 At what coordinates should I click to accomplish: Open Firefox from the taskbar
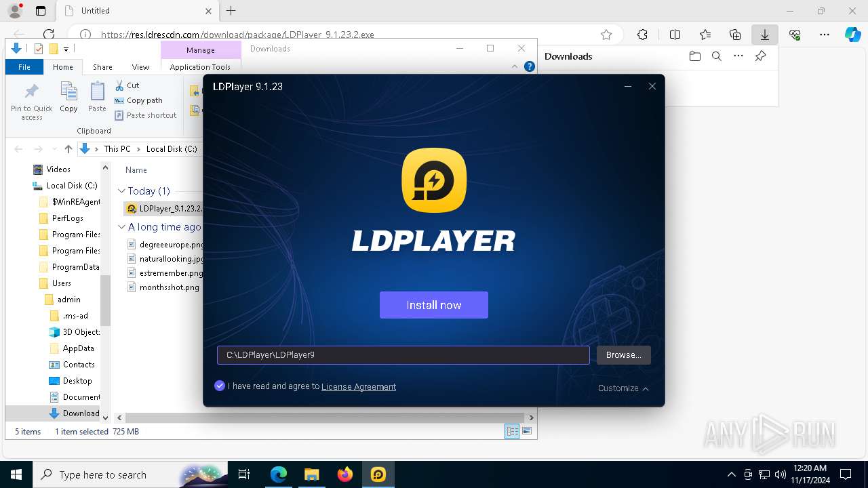345,474
